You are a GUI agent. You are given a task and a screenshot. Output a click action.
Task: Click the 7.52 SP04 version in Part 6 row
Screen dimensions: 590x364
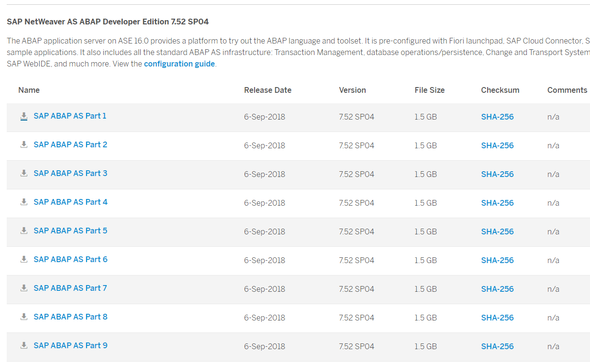tap(356, 260)
